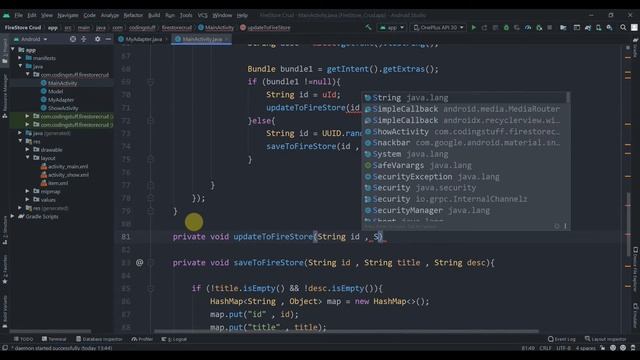Open activity_show.xml layout file
The height and width of the screenshot is (360, 640).
(x=64, y=175)
